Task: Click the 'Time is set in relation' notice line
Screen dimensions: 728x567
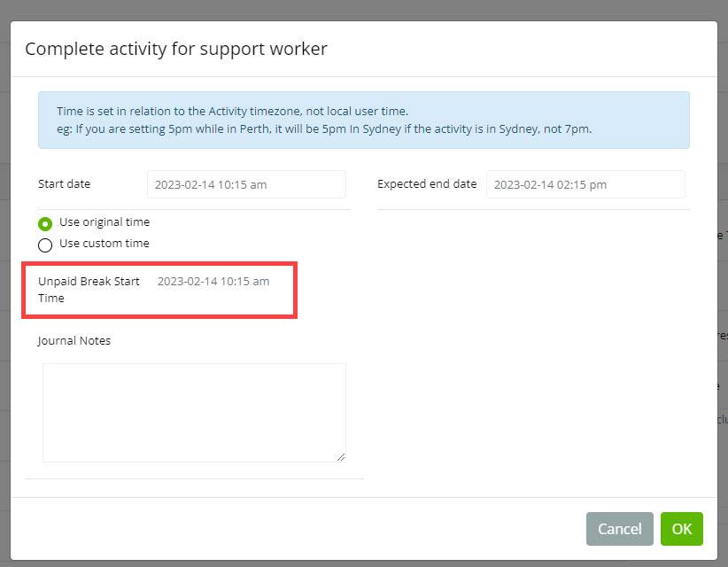Action: click(232, 112)
